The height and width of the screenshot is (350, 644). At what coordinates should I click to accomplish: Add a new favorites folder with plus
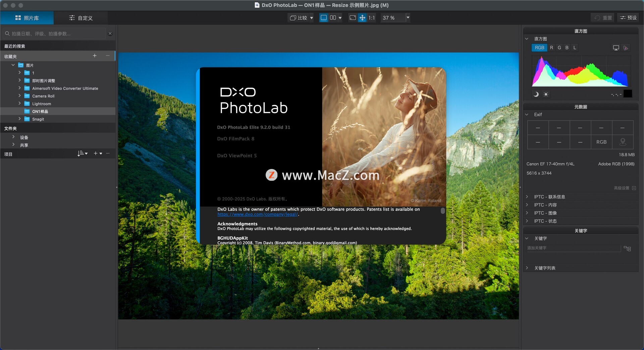coord(95,56)
